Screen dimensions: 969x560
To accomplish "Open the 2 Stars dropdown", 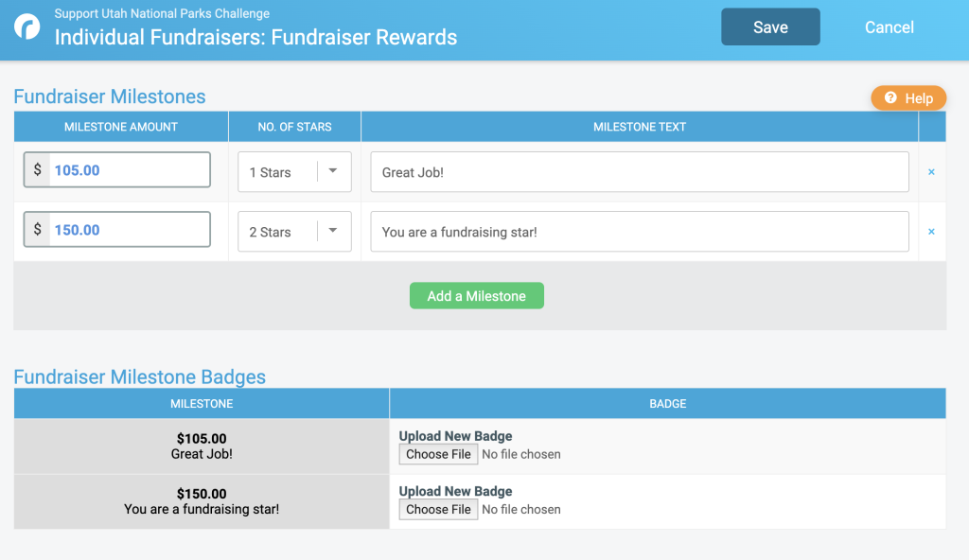I will 295,232.
